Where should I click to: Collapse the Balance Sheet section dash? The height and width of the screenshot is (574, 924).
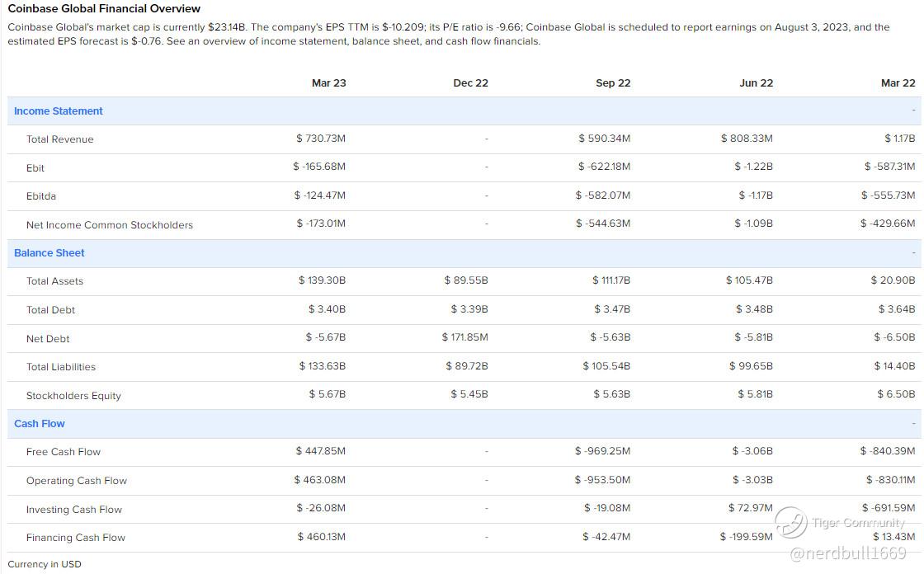pos(913,252)
